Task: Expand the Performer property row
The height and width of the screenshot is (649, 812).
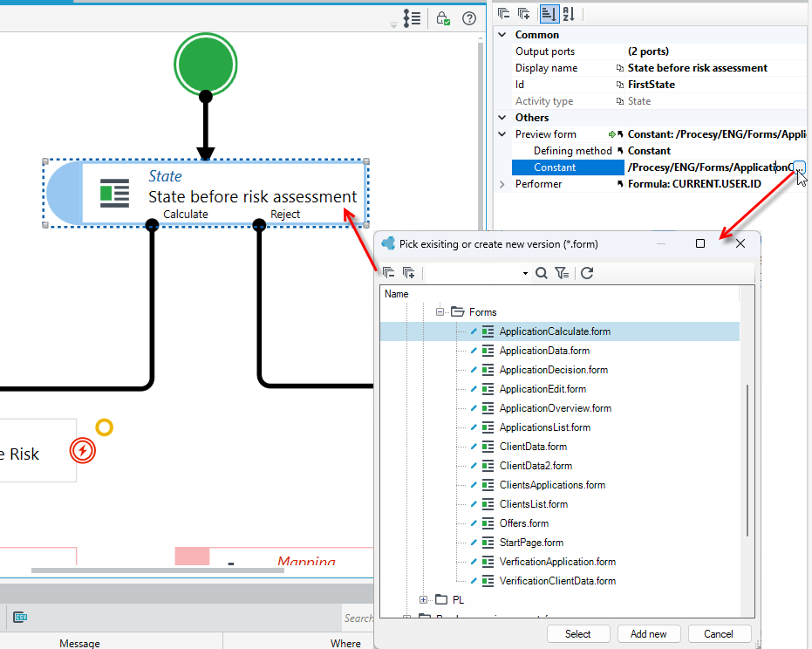Action: click(x=502, y=184)
